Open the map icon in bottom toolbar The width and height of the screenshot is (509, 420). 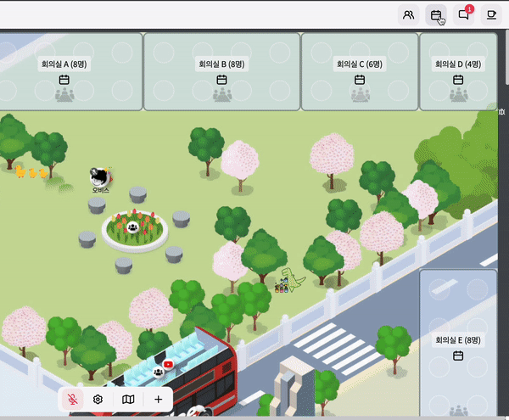pyautogui.click(x=128, y=400)
